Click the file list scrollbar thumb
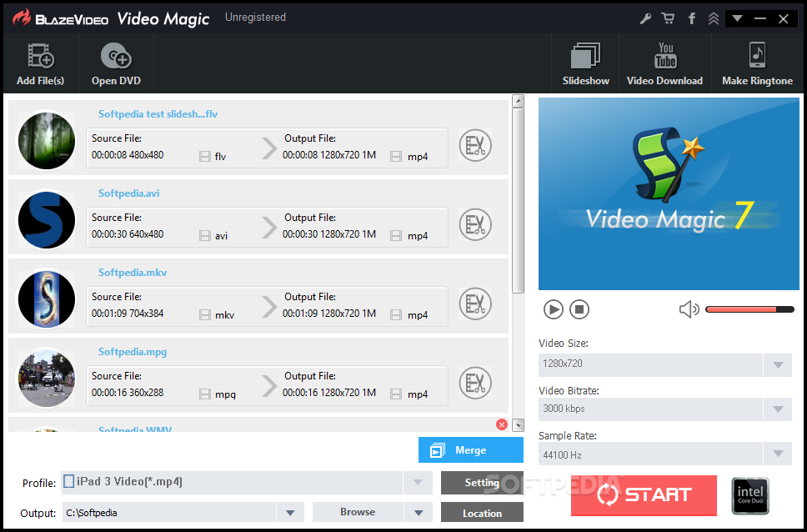 (519, 200)
